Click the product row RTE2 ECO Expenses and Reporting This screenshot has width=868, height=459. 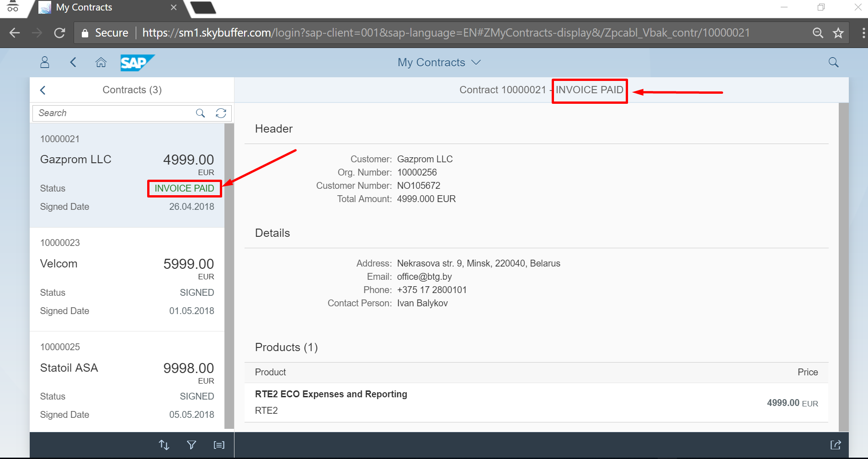(536, 402)
